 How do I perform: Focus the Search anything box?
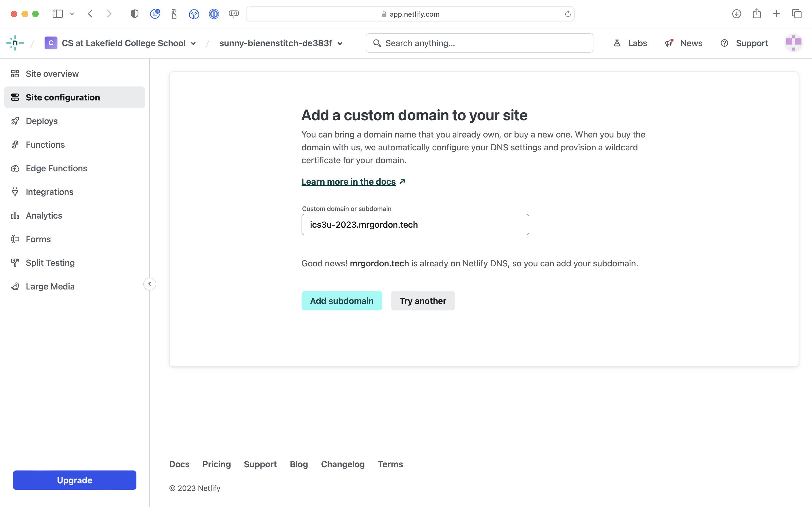click(x=479, y=43)
